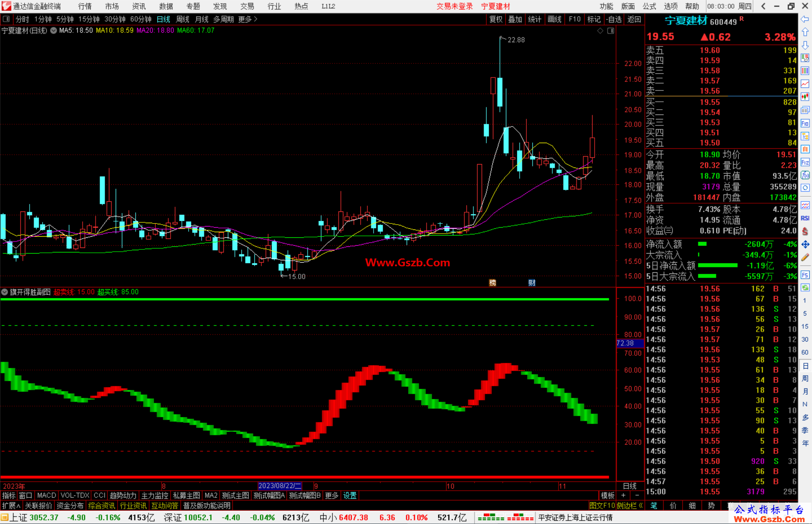Open the red line-chart sidebar icon
Viewport: 812px width, 524px height.
(805, 84)
